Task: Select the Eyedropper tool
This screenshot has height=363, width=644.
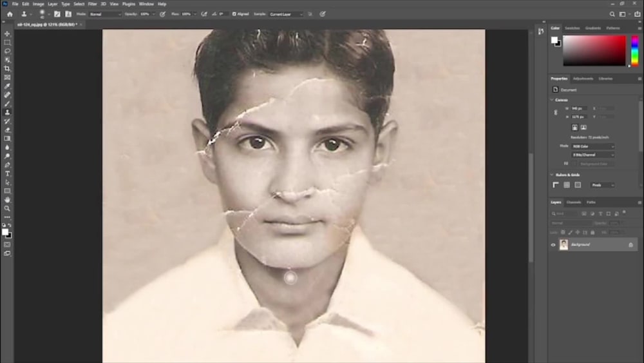Action: [x=7, y=86]
